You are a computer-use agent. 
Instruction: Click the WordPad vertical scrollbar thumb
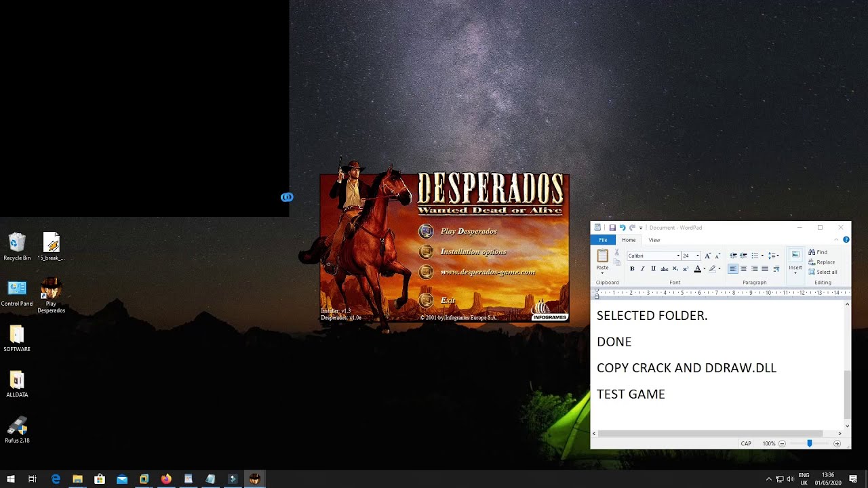(847, 394)
